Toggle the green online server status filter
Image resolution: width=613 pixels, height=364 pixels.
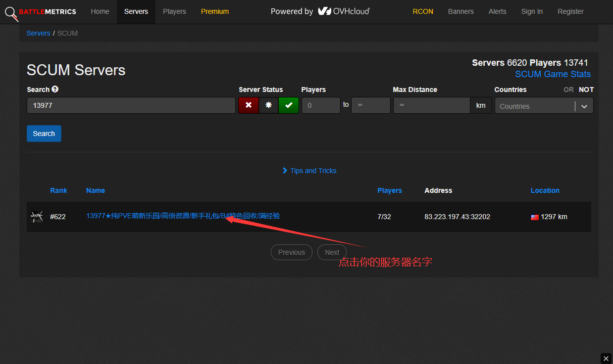tap(289, 105)
